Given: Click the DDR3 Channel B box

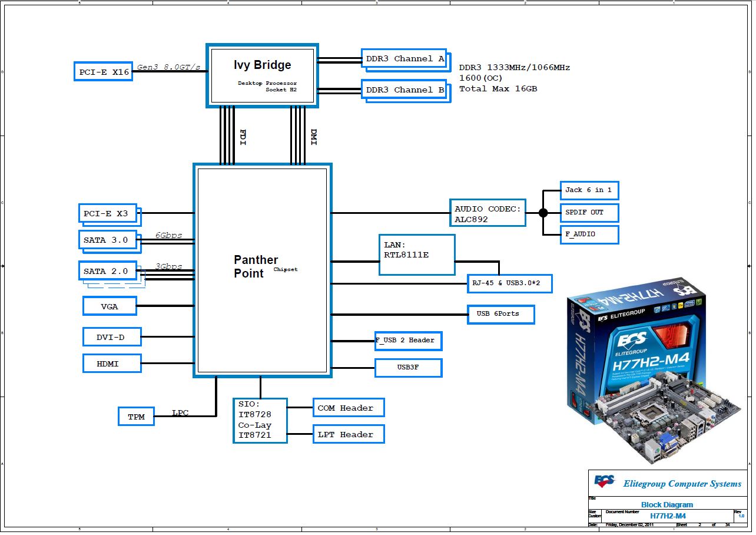Looking at the screenshot, I should [404, 90].
